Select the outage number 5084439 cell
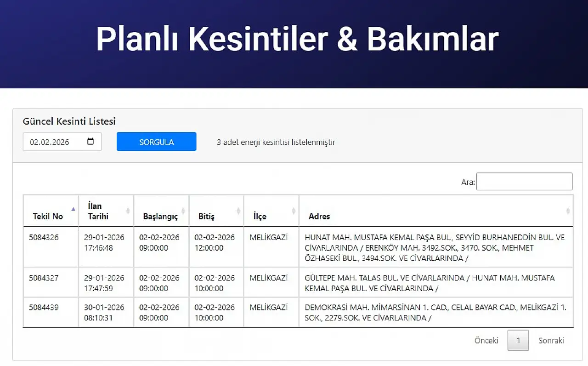The width and height of the screenshot is (588, 366). [44, 308]
